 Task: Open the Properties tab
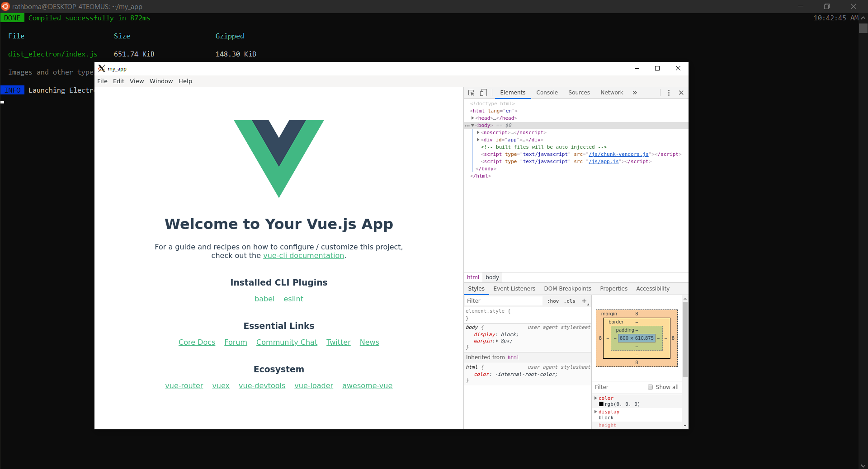tap(613, 289)
